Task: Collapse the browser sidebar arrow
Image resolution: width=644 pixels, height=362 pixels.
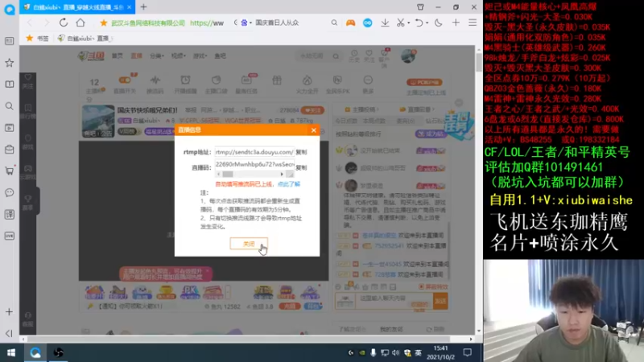Action: tap(10, 333)
